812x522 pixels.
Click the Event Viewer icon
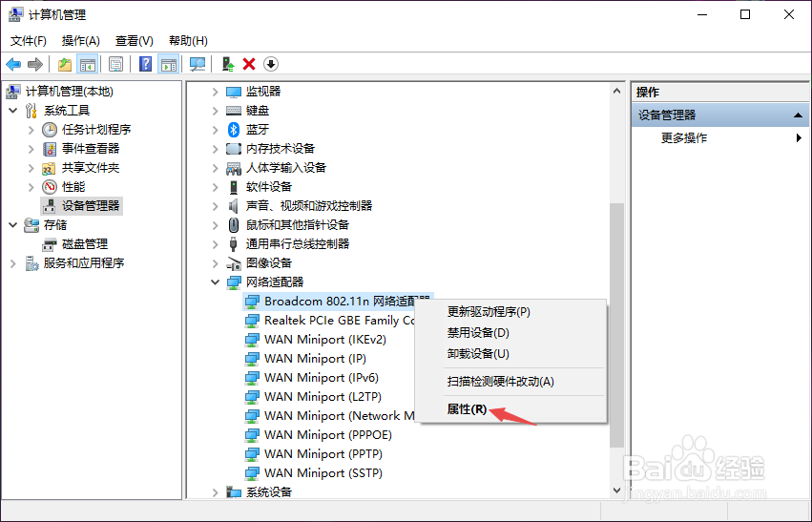tap(50, 149)
